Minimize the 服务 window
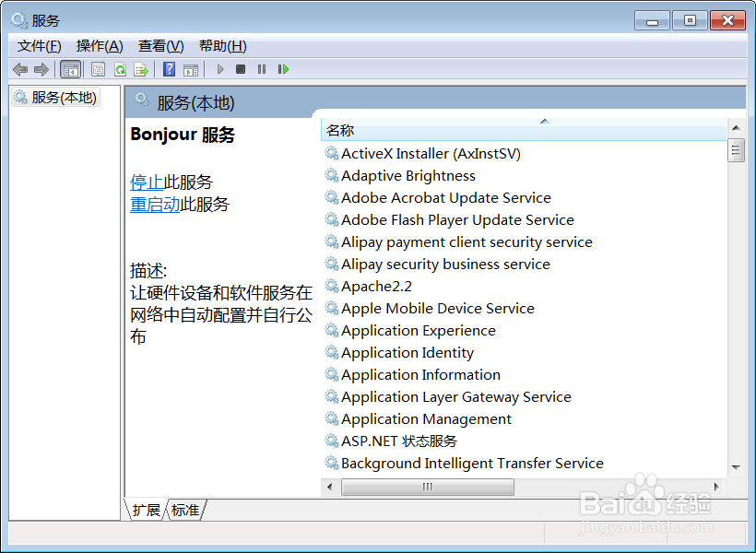Viewport: 756px width, 553px height. pyautogui.click(x=652, y=20)
